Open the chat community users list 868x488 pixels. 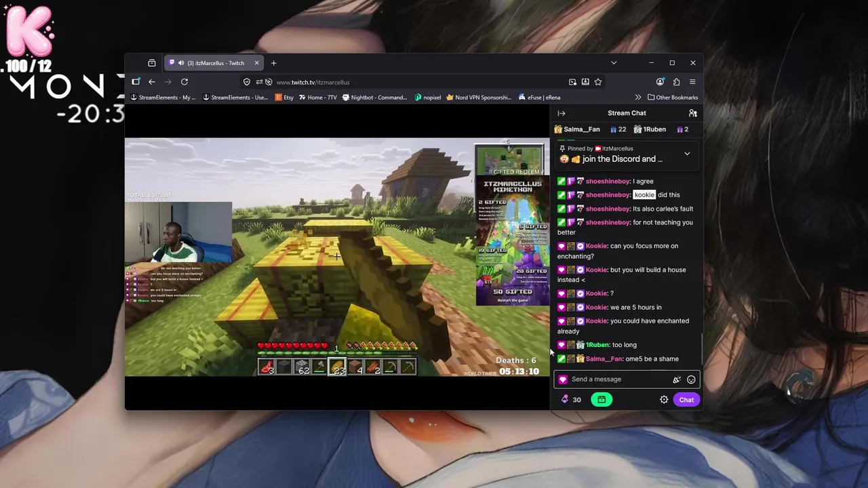[x=692, y=113]
